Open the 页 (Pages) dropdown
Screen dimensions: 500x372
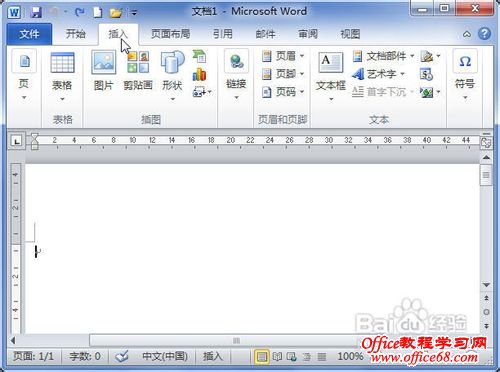(x=24, y=75)
